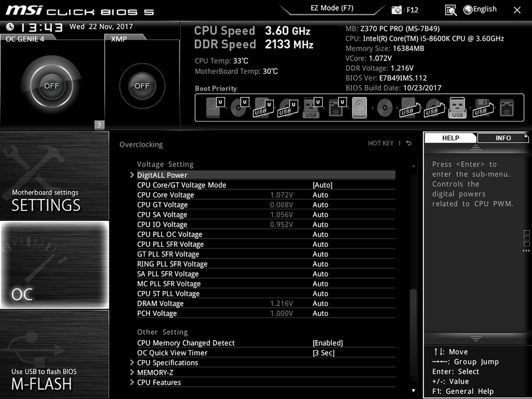The image size is (532, 399).
Task: Switch to the HELP tab
Action: pyautogui.click(x=451, y=138)
